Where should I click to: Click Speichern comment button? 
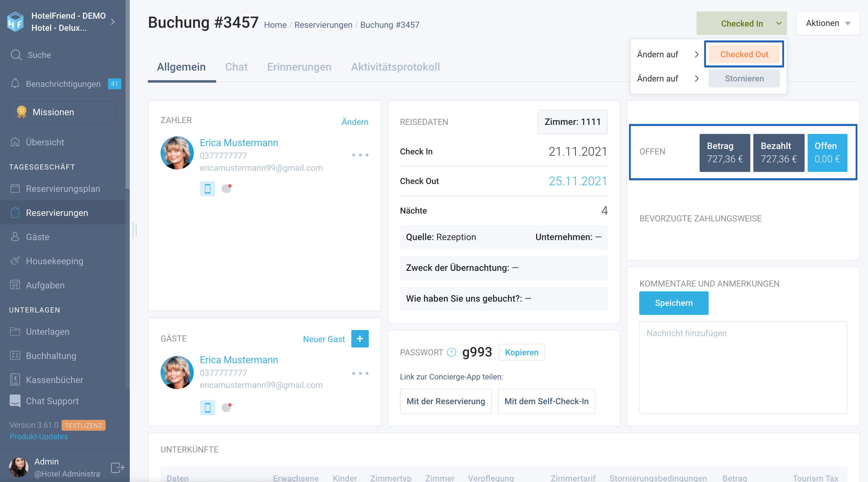click(x=674, y=303)
